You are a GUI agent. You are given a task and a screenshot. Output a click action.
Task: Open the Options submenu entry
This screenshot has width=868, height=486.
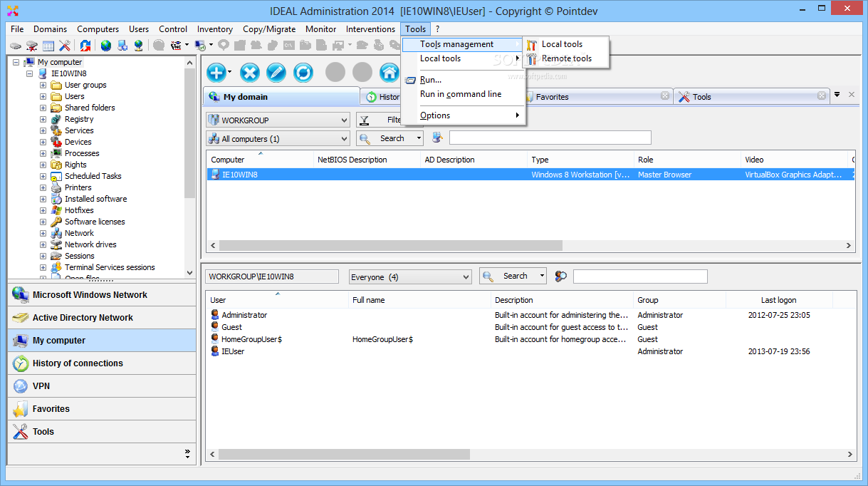click(x=463, y=115)
